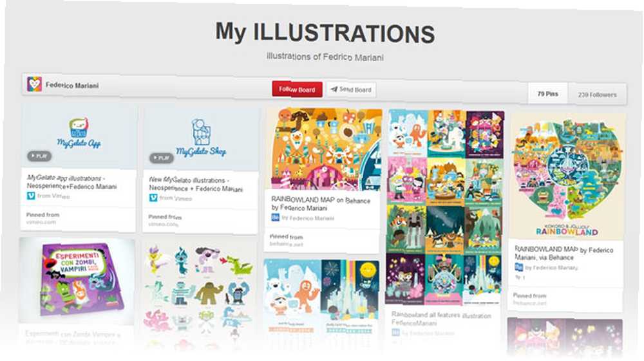Open the Federico Mariani profile name link
The image size is (644, 361).
tap(72, 86)
